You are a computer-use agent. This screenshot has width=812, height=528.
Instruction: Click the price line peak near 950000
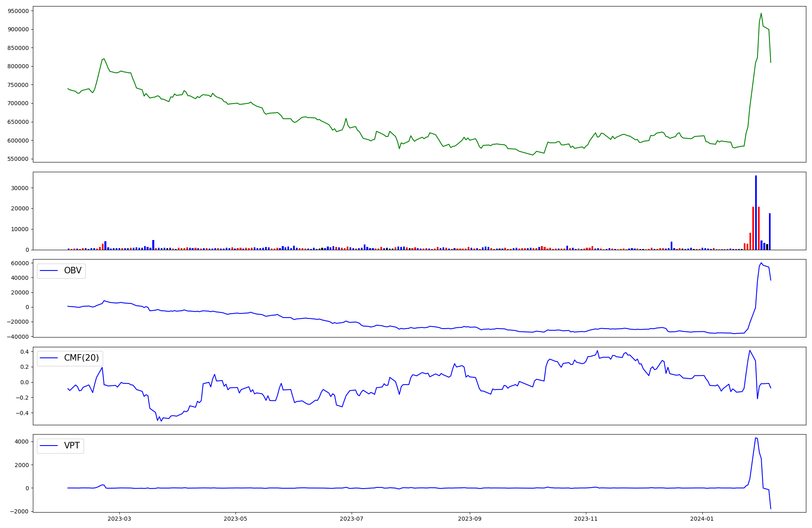(761, 13)
